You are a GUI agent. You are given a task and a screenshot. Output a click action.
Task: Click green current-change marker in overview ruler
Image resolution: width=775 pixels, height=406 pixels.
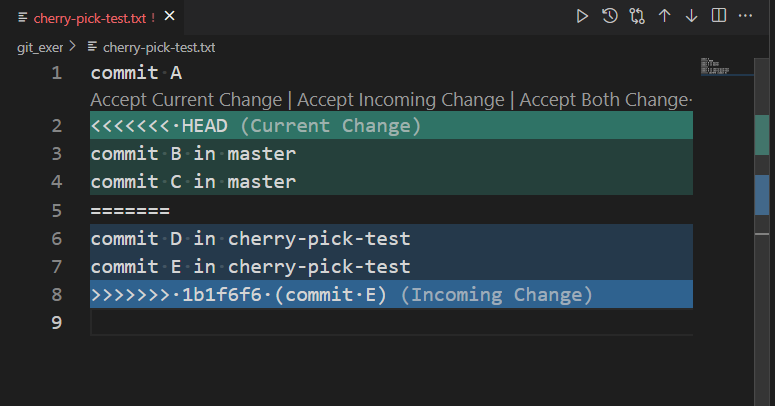pos(762,133)
